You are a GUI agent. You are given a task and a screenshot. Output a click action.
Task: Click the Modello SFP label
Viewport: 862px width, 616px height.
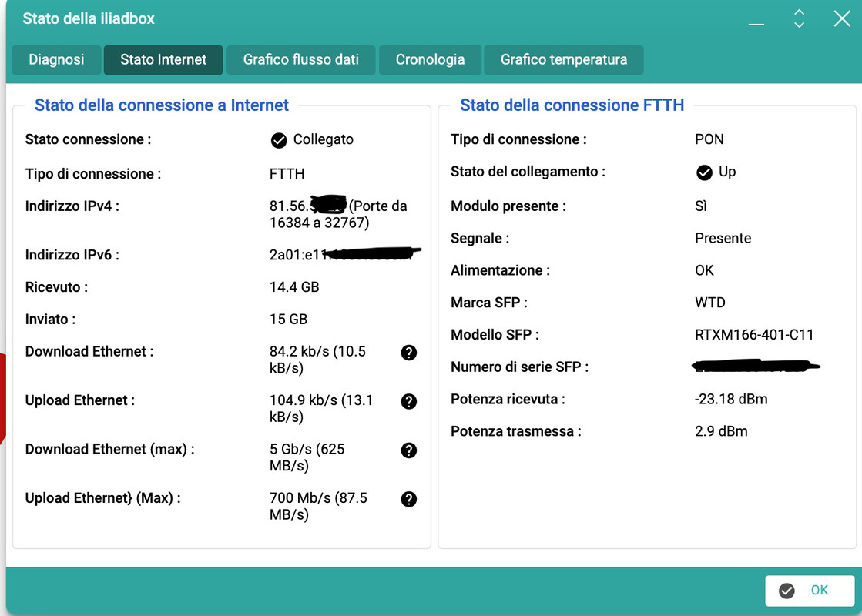495,335
